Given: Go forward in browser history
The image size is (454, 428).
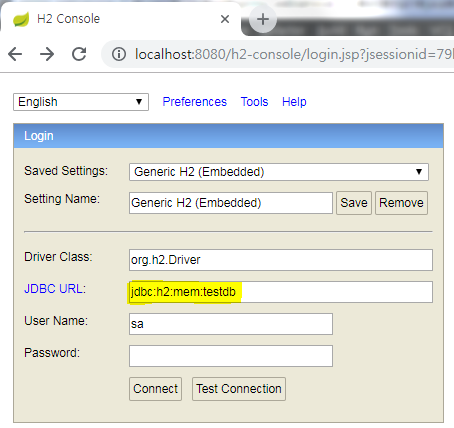Looking at the screenshot, I should pyautogui.click(x=47, y=54).
